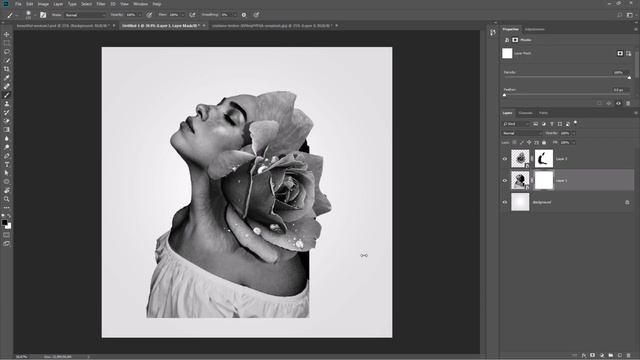Image resolution: width=640 pixels, height=360 pixels.
Task: Select the Type tool
Action: pos(7,164)
